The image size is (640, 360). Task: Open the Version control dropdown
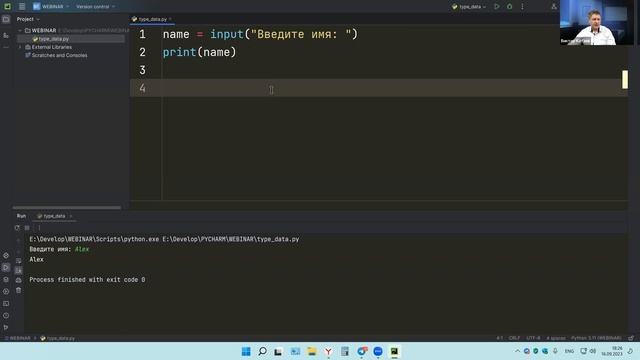point(95,7)
